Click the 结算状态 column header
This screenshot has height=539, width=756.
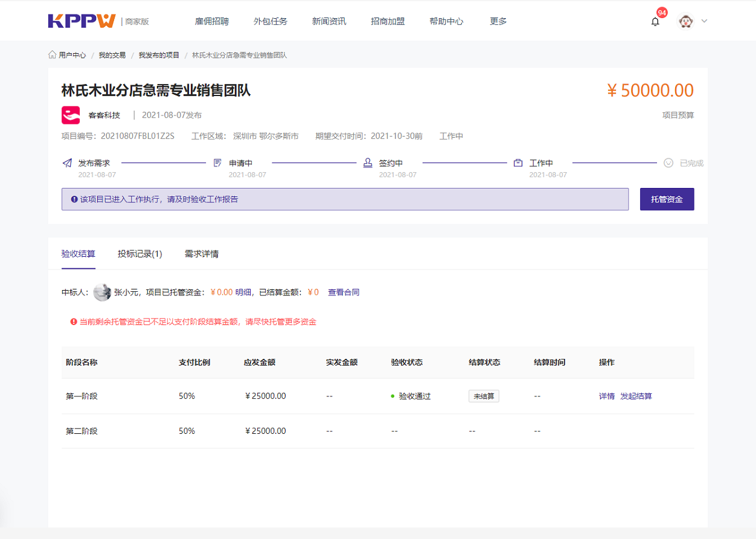tap(484, 363)
